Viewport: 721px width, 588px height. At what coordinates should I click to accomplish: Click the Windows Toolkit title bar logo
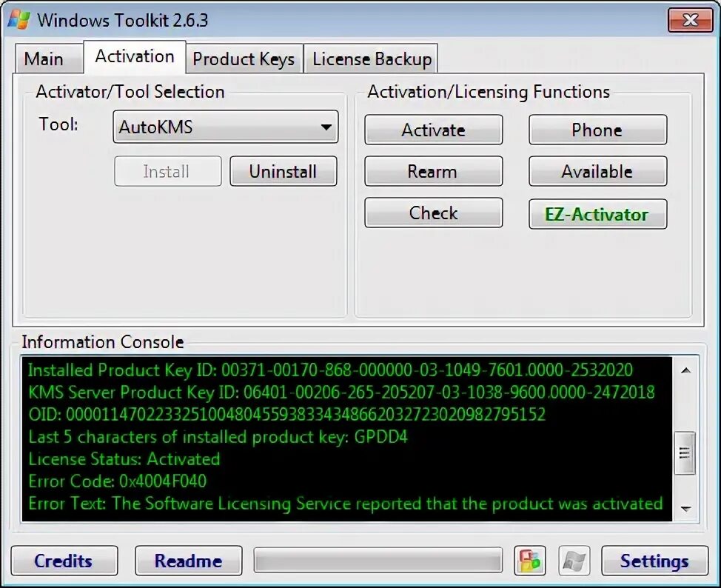[19, 20]
